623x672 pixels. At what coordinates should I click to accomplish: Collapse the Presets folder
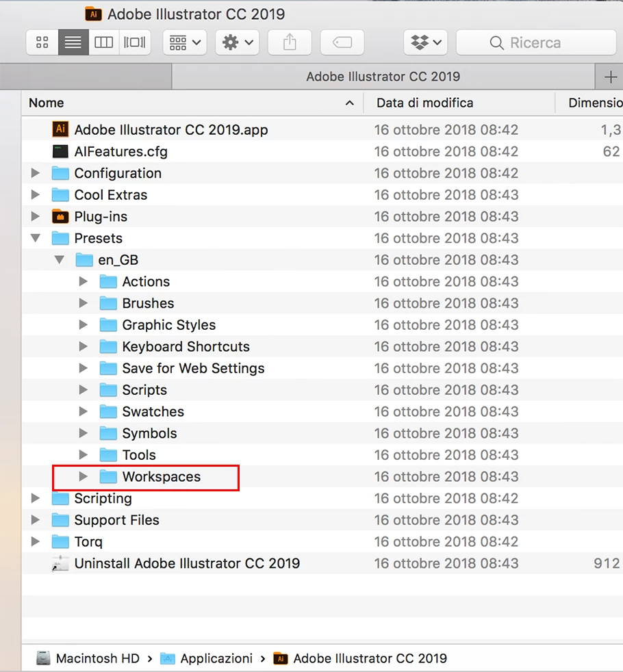point(36,238)
